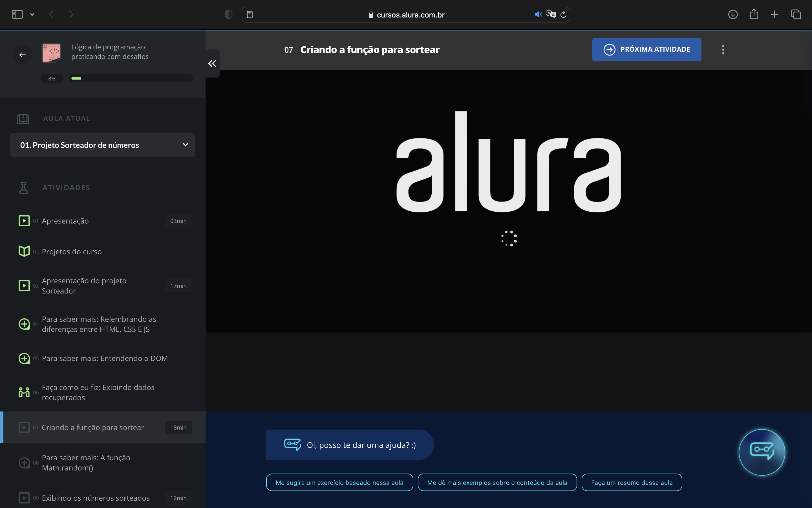Screen dimensions: 812x508
Task: Click the book icon of Projetos do curso
Action: point(24,251)
